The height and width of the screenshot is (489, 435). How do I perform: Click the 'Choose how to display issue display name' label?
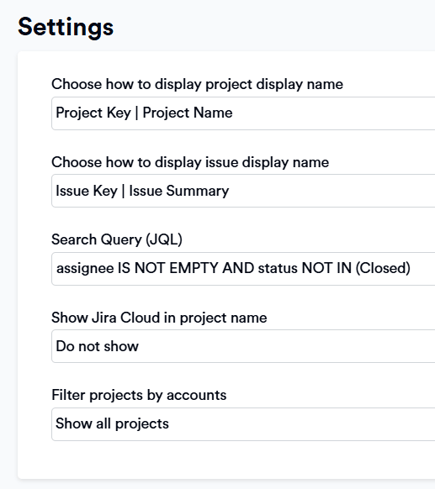(x=190, y=162)
